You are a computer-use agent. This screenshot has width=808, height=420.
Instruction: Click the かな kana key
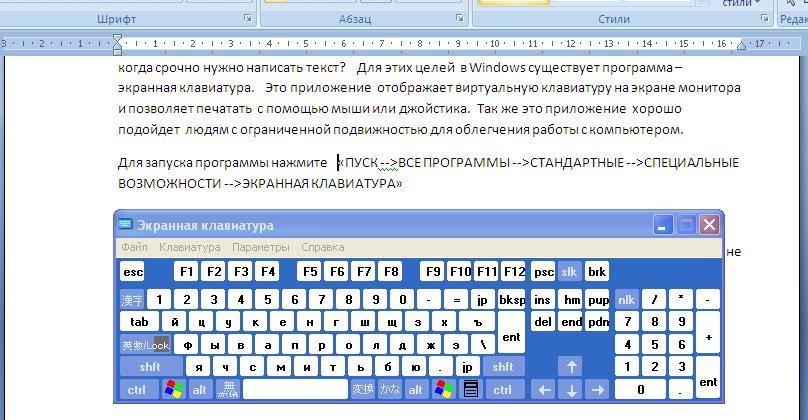coord(390,390)
